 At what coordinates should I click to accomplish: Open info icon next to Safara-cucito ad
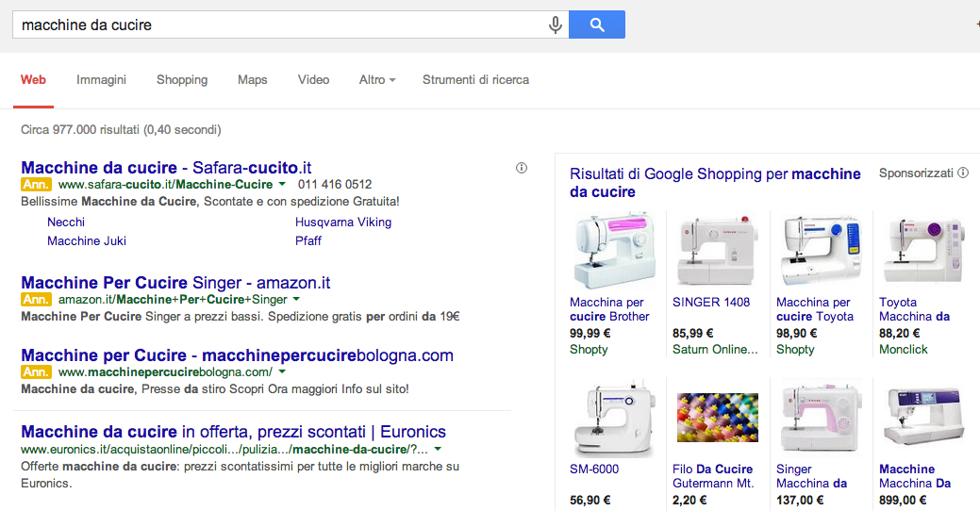522,168
